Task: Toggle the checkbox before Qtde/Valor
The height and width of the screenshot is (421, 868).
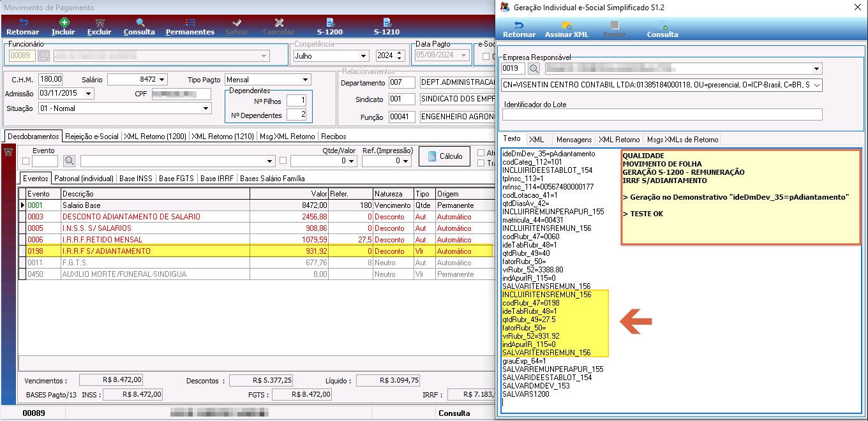Action: pos(283,161)
